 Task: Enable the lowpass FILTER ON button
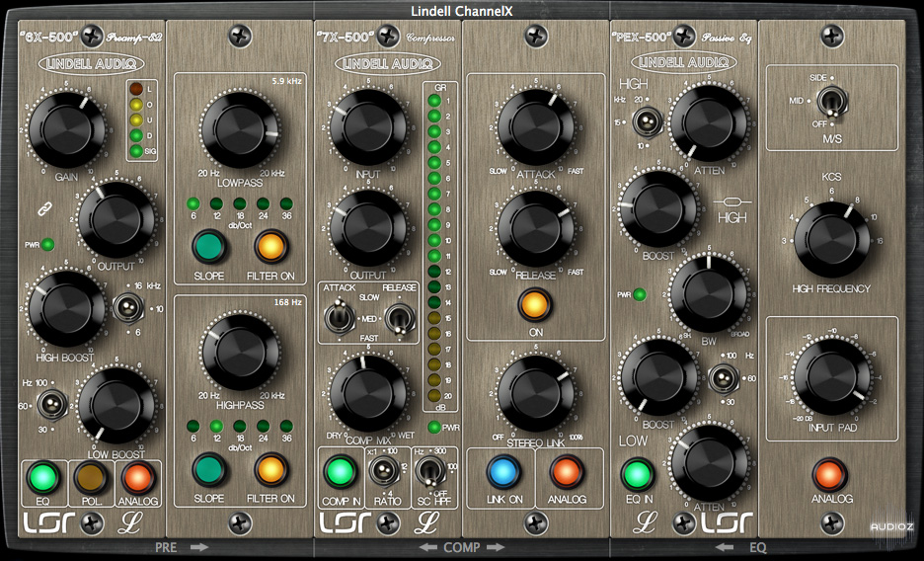270,246
